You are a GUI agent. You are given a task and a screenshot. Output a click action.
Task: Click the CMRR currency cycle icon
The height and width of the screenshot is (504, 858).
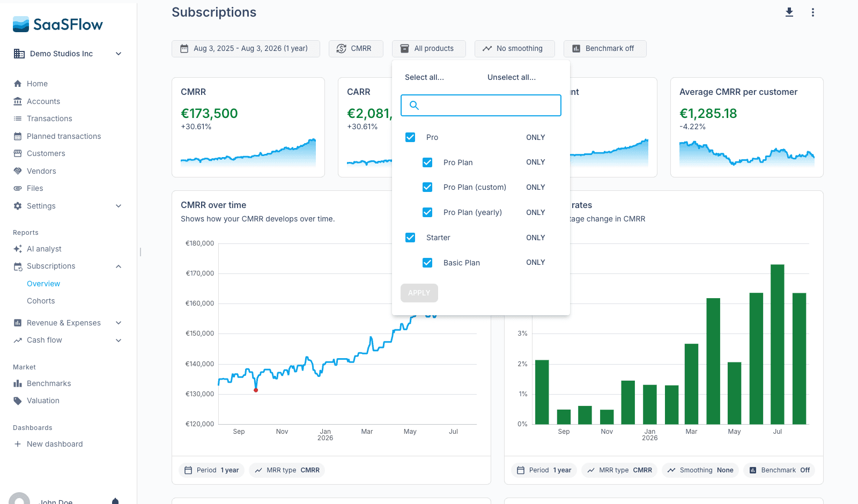(x=341, y=49)
